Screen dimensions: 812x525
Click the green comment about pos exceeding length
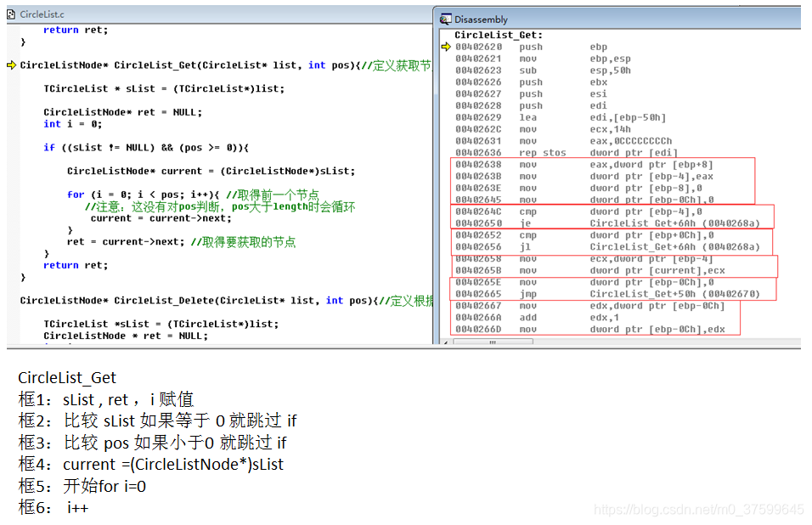[x=220, y=206]
